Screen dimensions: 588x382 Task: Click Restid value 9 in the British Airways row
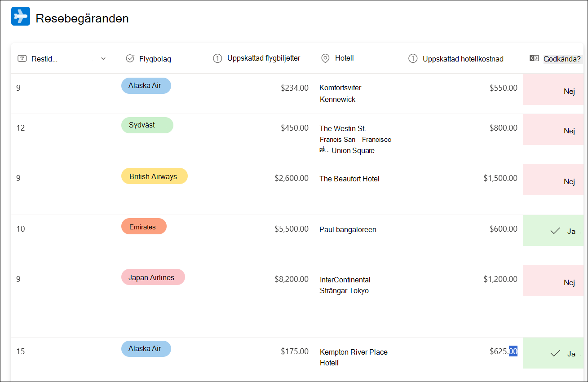tap(18, 178)
